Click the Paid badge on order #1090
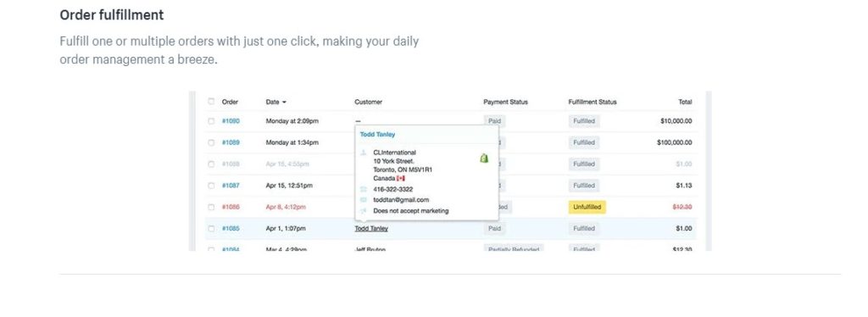 (x=494, y=121)
